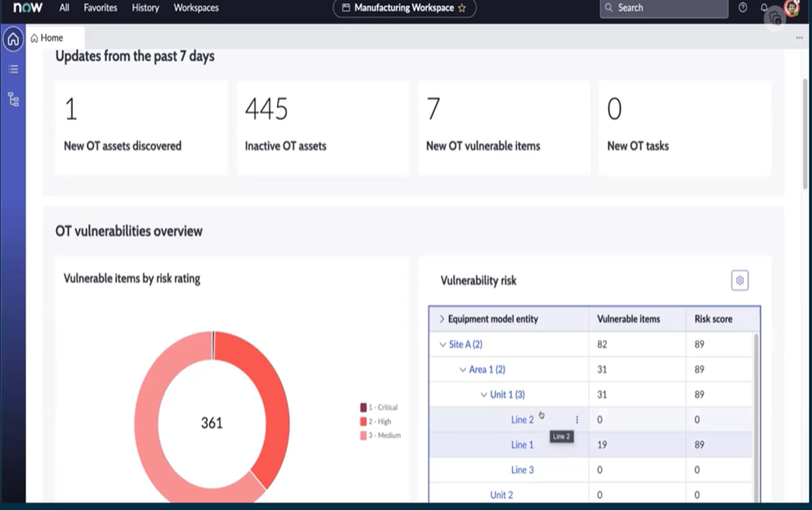Toggle the favorite star on Manufacturing Workspace
Viewport: 812px width, 510px height.
pyautogui.click(x=461, y=9)
